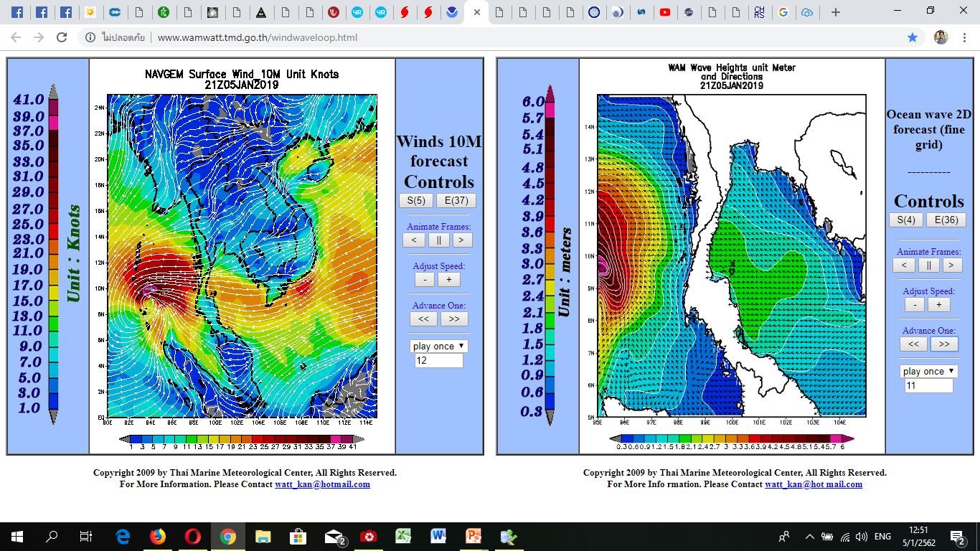Click S(4) button in ocean wave controls
This screenshot has height=551, width=980.
click(906, 220)
